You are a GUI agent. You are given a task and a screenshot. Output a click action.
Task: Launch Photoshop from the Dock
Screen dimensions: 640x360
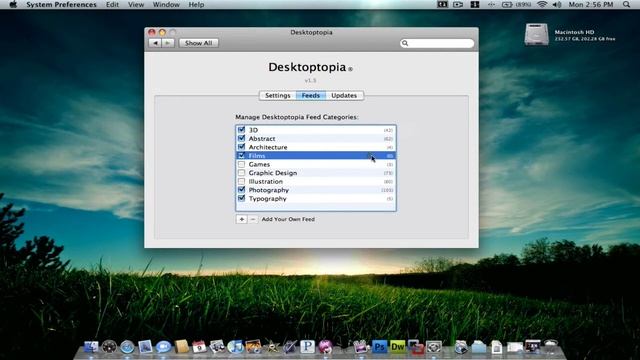tap(380, 347)
